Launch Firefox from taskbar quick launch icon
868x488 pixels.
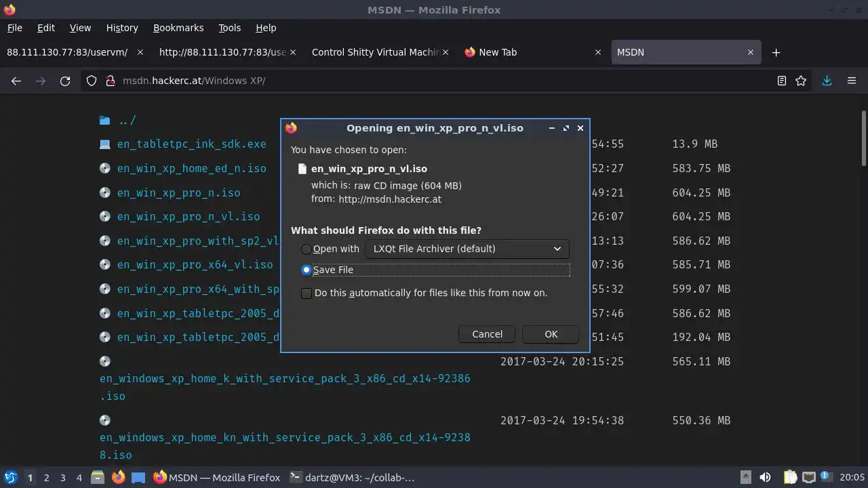(118, 477)
